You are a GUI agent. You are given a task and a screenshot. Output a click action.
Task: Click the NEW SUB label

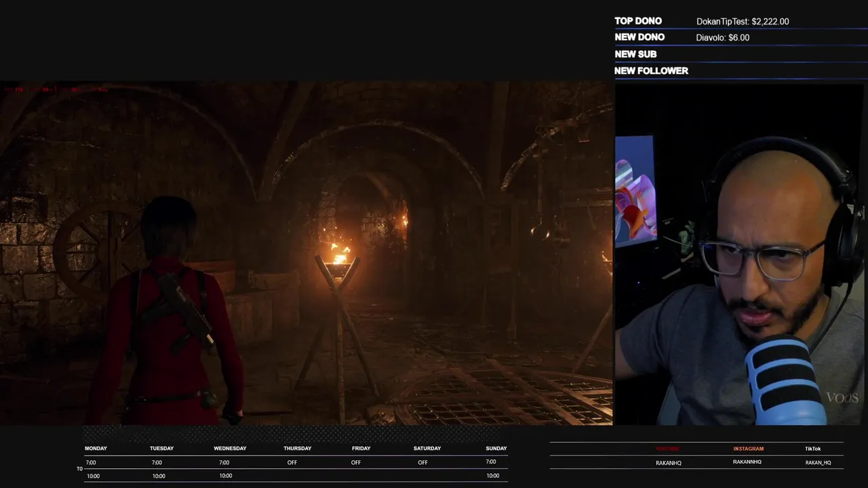coord(635,54)
